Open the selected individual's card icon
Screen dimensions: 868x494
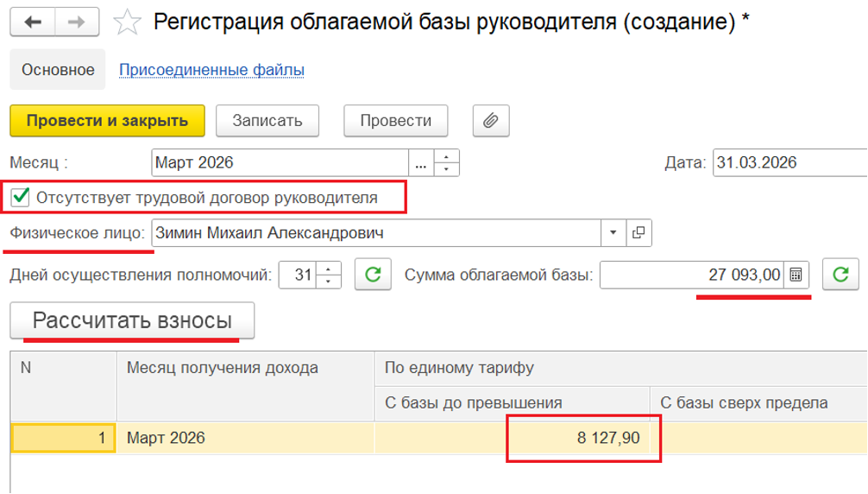[x=638, y=233]
